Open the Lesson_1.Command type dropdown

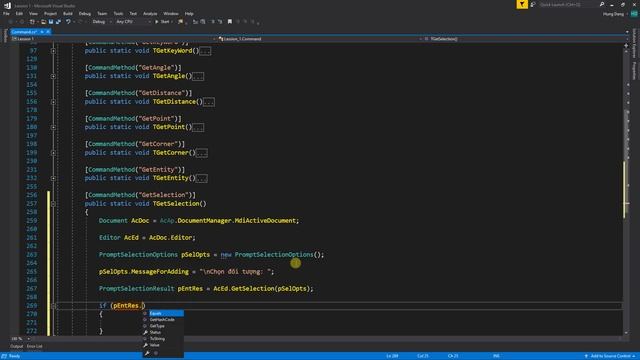coord(320,39)
